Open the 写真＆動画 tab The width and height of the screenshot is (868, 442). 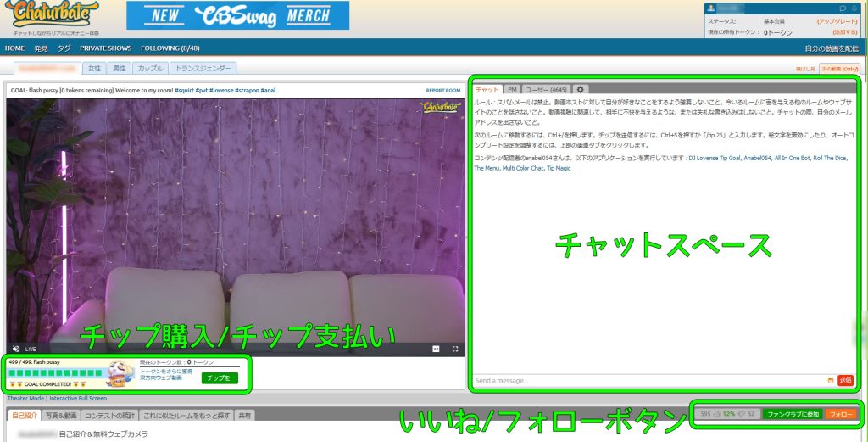61,415
